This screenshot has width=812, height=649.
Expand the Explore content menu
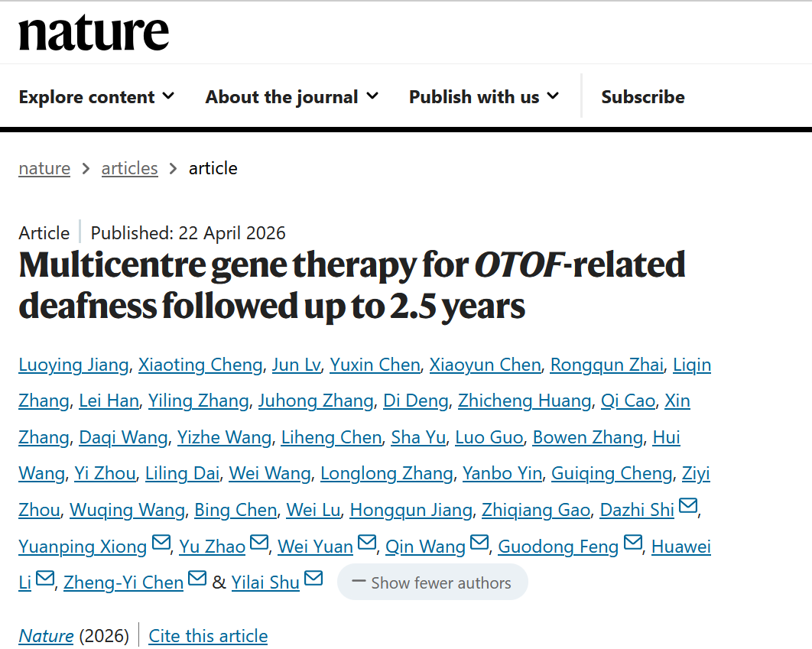(x=96, y=97)
